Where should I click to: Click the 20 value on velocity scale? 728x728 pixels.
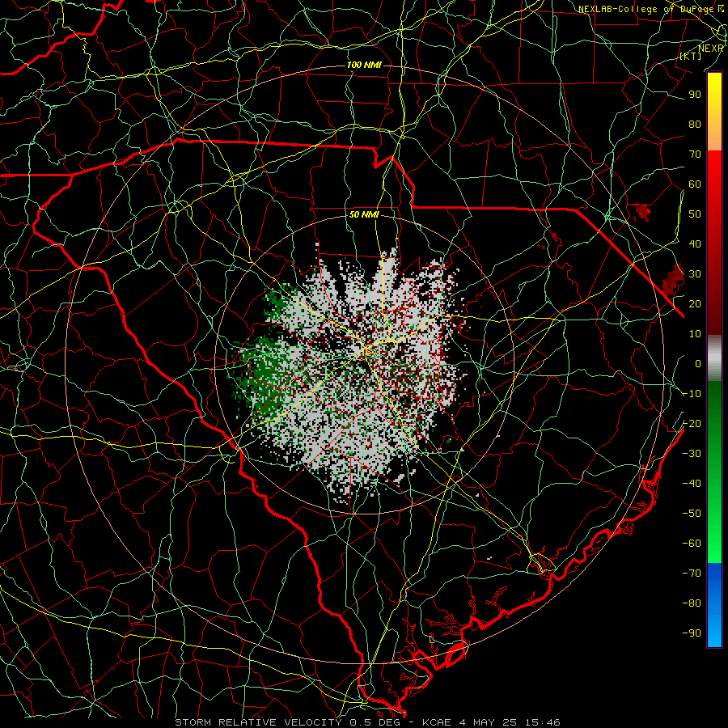click(695, 304)
